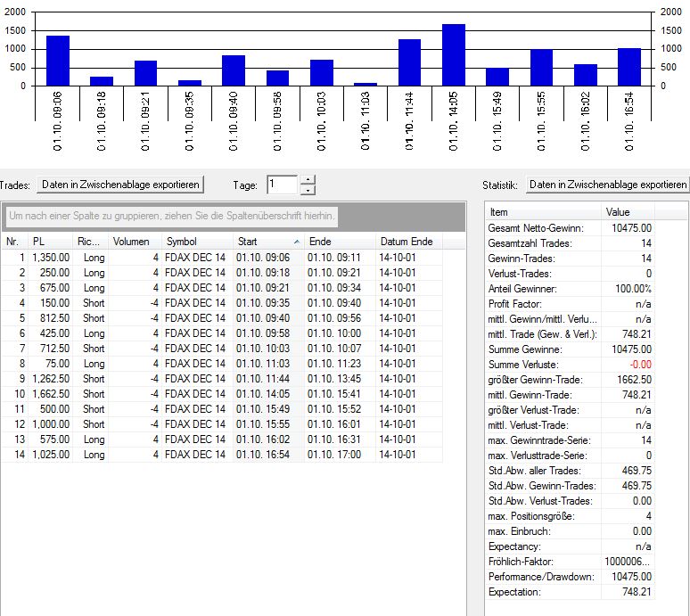Click the chart bar for 01.10. 16:54
The image size is (690, 616).
point(629,67)
